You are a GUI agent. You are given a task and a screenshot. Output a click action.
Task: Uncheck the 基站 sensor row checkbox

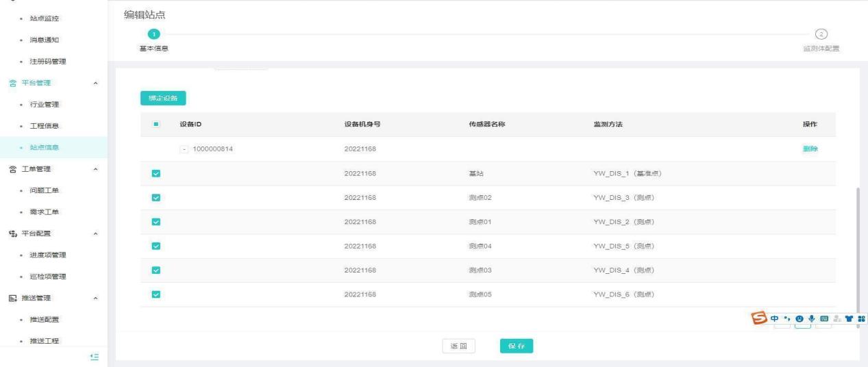point(156,174)
